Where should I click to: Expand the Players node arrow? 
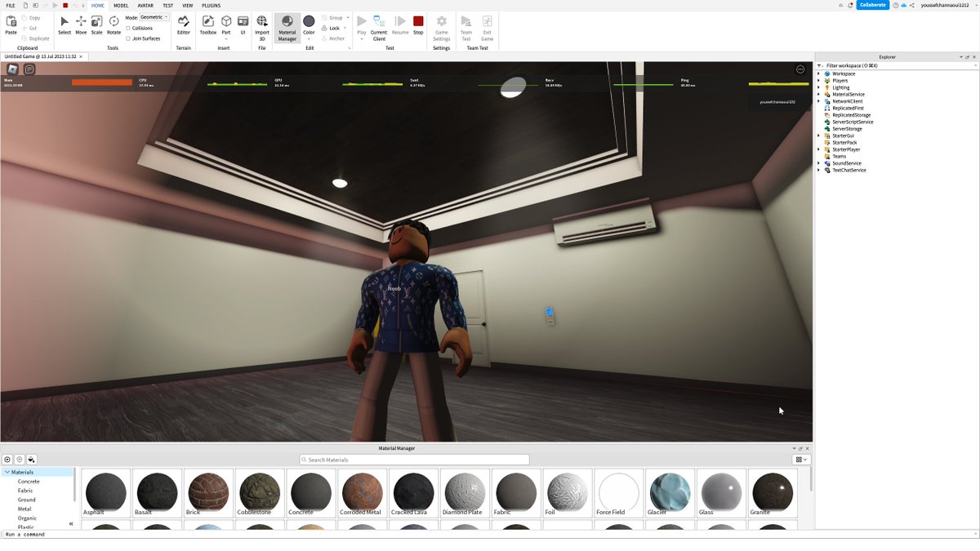(x=819, y=81)
